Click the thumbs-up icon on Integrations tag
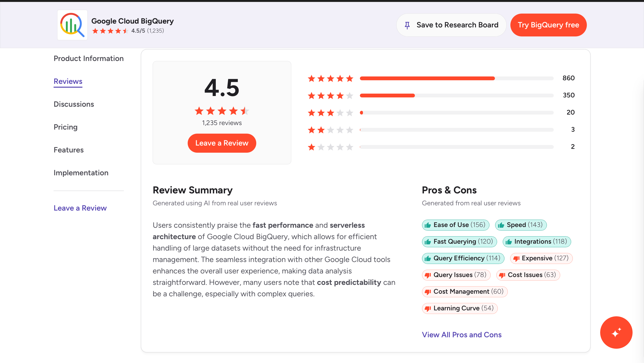Screen dimensions: 644x363 (x=508, y=242)
